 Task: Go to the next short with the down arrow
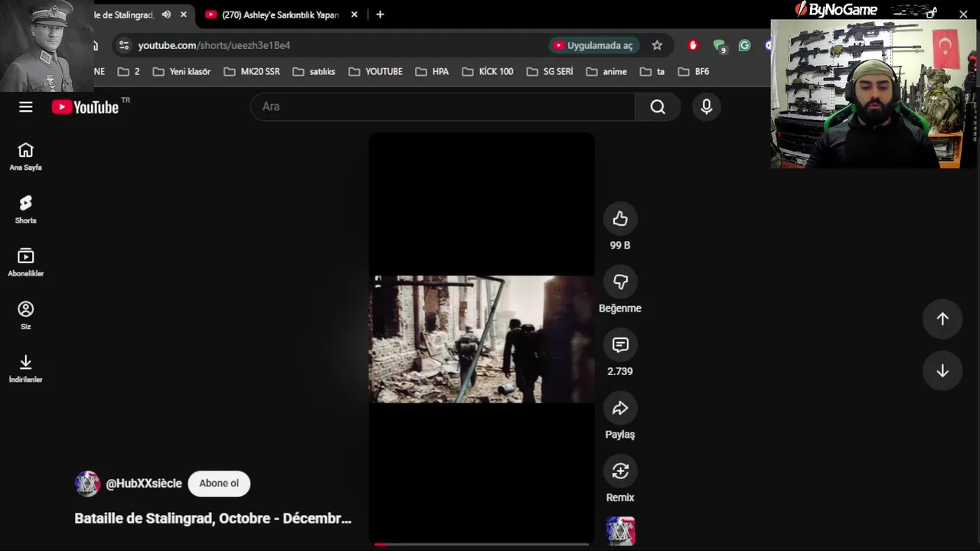(942, 371)
